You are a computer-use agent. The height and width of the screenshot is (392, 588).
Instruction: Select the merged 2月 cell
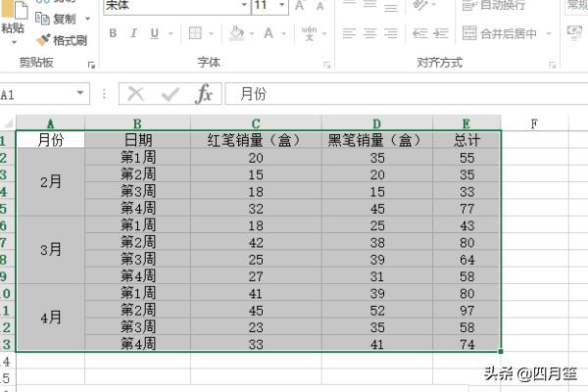click(x=51, y=182)
